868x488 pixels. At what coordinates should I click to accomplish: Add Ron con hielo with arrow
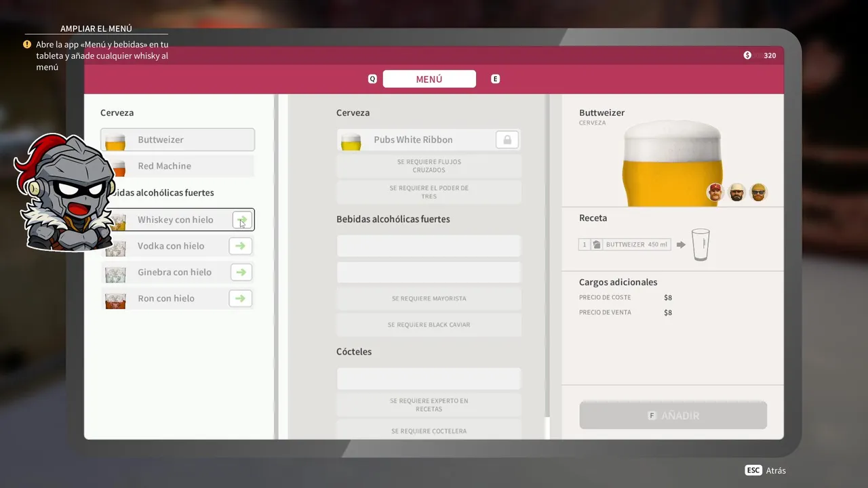coord(241,298)
